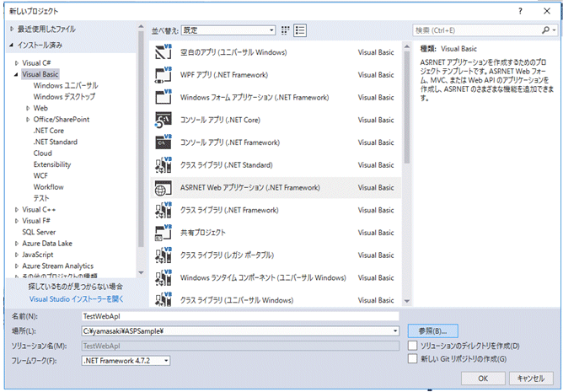Select the Cloud category
The image size is (563, 392).
(x=43, y=153)
